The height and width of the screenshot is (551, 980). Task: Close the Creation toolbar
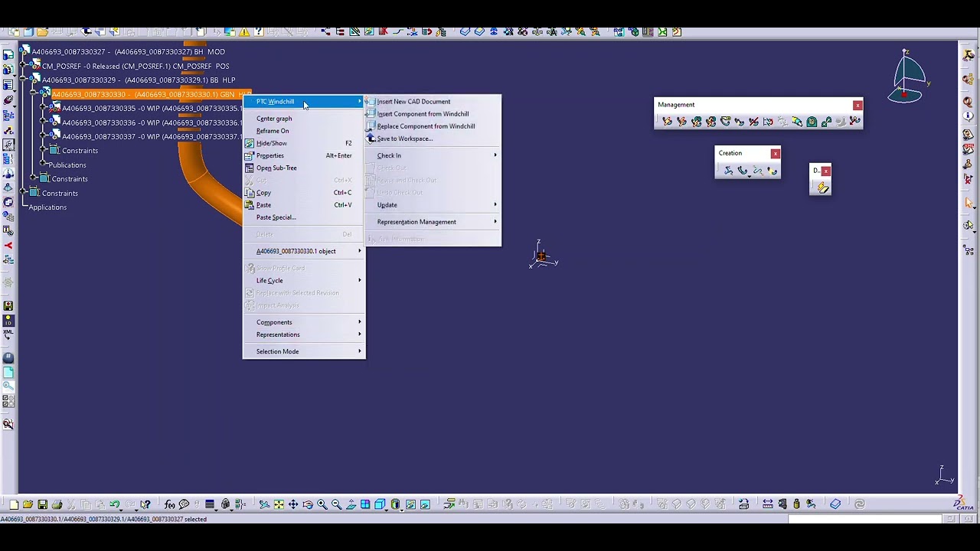pyautogui.click(x=775, y=153)
